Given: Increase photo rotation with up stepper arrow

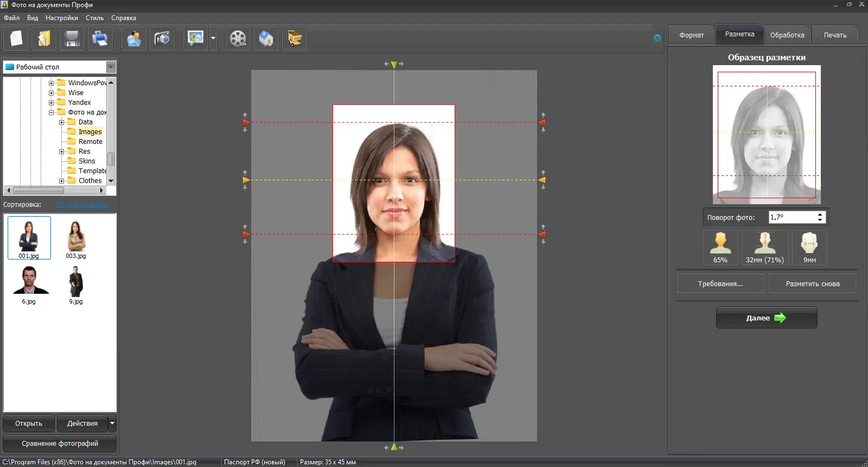Looking at the screenshot, I should 820,214.
